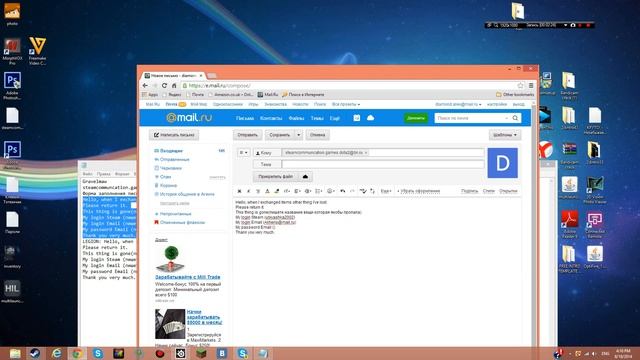Open the 'Шаблоны' templates dropdown
The height and width of the screenshot is (360, 640).
tap(505, 135)
